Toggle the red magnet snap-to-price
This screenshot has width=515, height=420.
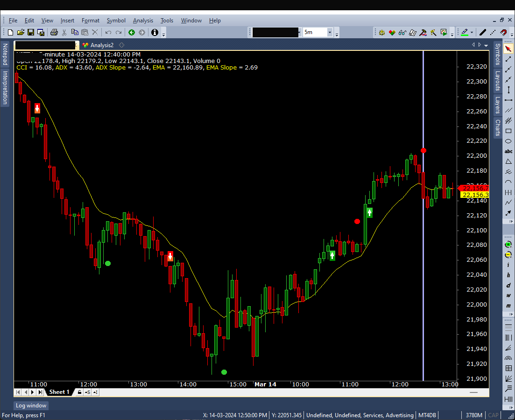[x=503, y=32]
